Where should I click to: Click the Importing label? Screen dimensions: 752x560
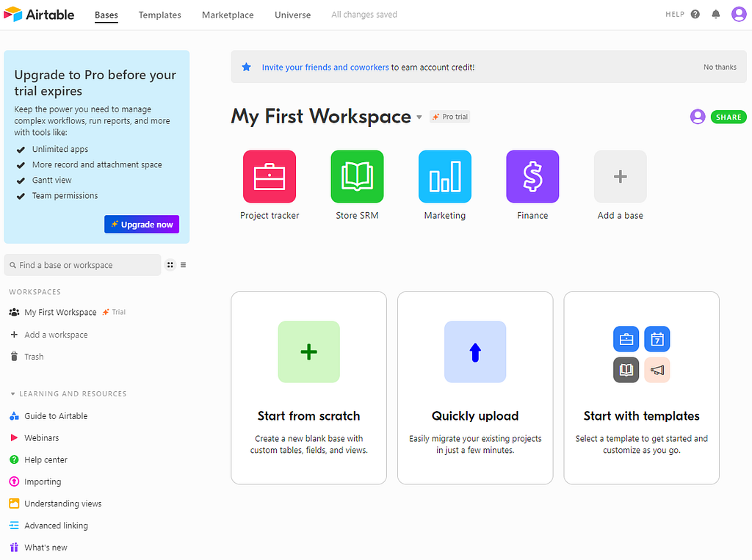43,482
